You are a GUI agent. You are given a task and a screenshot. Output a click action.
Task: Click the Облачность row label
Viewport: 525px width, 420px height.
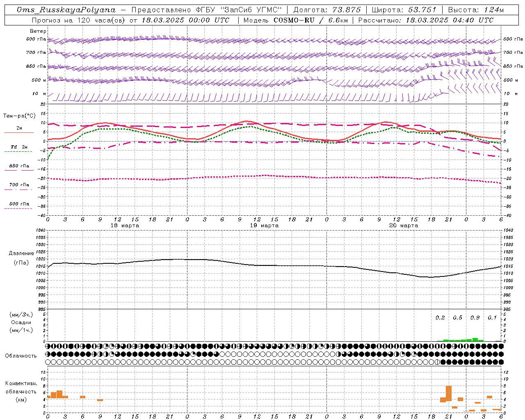(x=21, y=356)
